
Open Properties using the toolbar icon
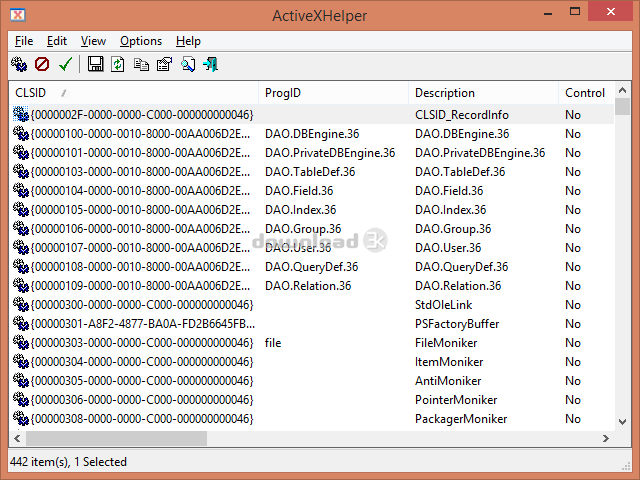pyautogui.click(x=164, y=64)
